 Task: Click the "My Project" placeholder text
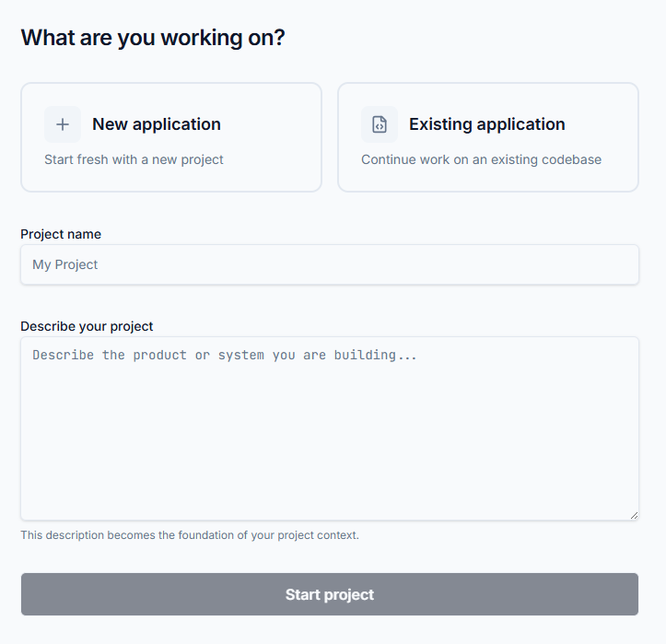(65, 264)
